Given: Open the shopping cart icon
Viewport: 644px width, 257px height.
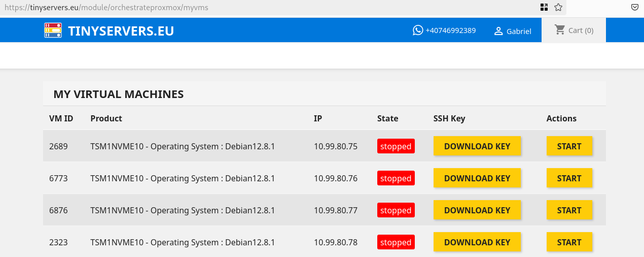Looking at the screenshot, I should (x=560, y=30).
